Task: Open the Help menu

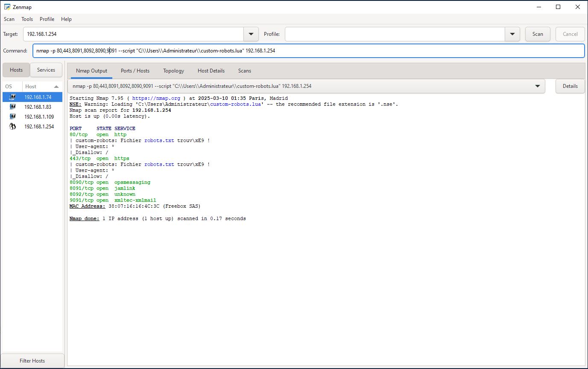Action: pos(66,19)
